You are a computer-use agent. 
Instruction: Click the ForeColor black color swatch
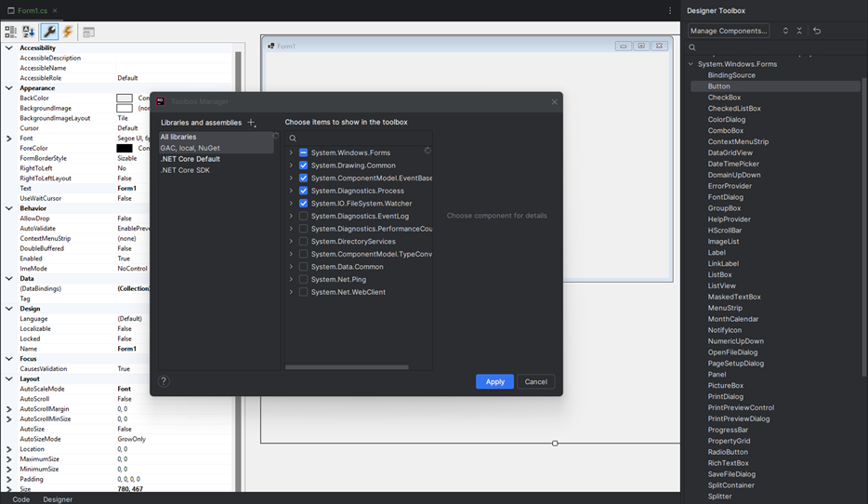125,149
